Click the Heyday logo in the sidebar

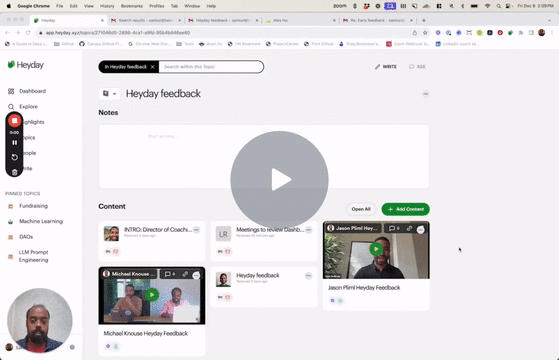point(26,65)
